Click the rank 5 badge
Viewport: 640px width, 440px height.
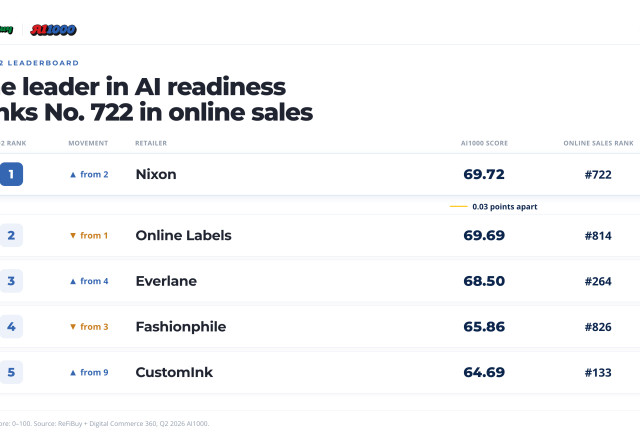11,372
